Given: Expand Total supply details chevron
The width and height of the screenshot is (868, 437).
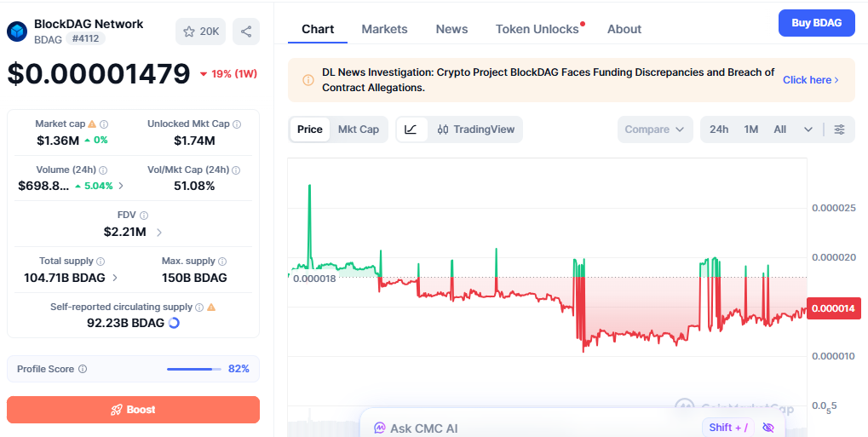Looking at the screenshot, I should point(115,278).
